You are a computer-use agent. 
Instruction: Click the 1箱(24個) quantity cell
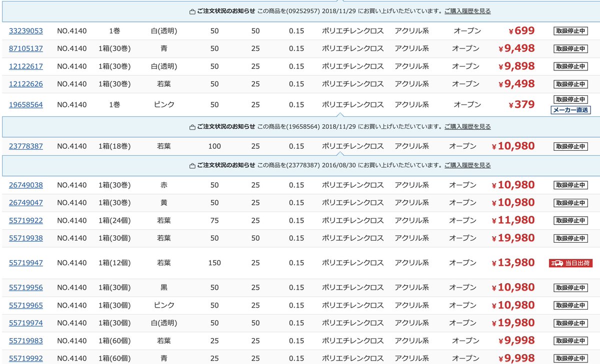pyautogui.click(x=114, y=220)
